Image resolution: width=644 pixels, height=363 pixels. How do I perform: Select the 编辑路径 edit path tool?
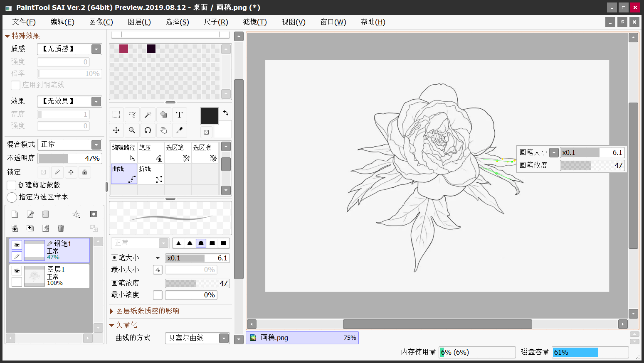[x=124, y=152]
